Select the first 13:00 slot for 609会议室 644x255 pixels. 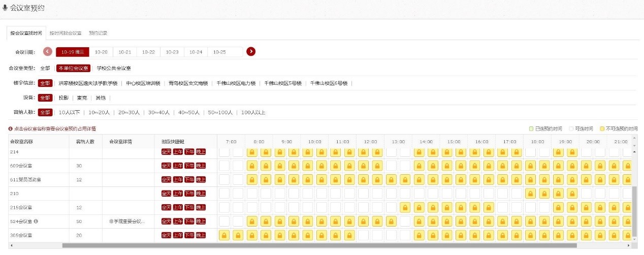[391, 166]
